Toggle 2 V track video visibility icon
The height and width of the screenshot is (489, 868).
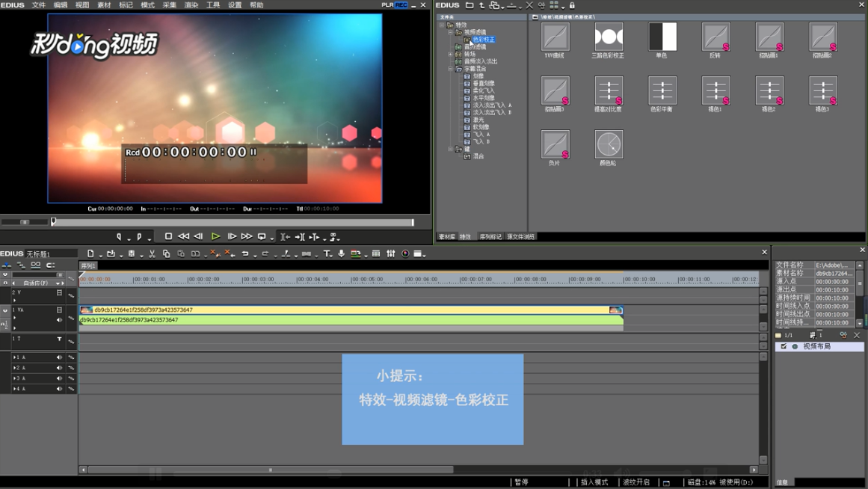click(59, 293)
